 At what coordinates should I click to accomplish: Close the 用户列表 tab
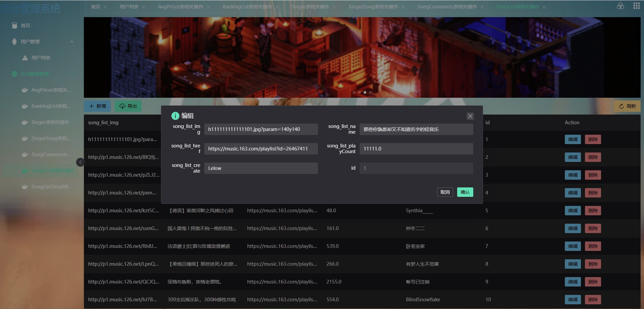pos(144,7)
